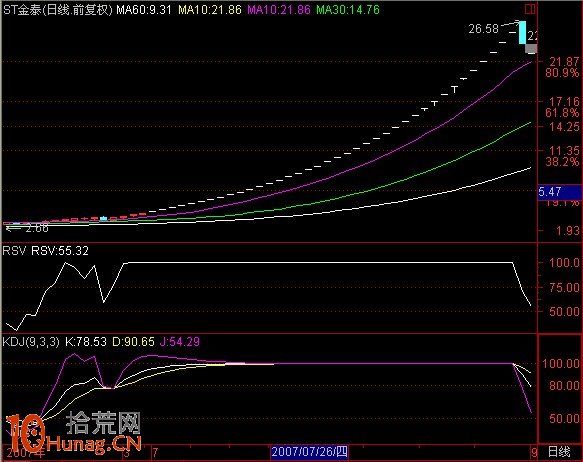The height and width of the screenshot is (462, 583).
Task: Click the 80.9% retracement level label
Action: pyautogui.click(x=562, y=72)
